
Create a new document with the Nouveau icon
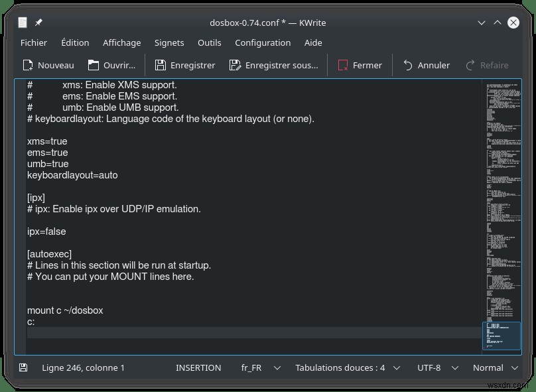[28, 65]
